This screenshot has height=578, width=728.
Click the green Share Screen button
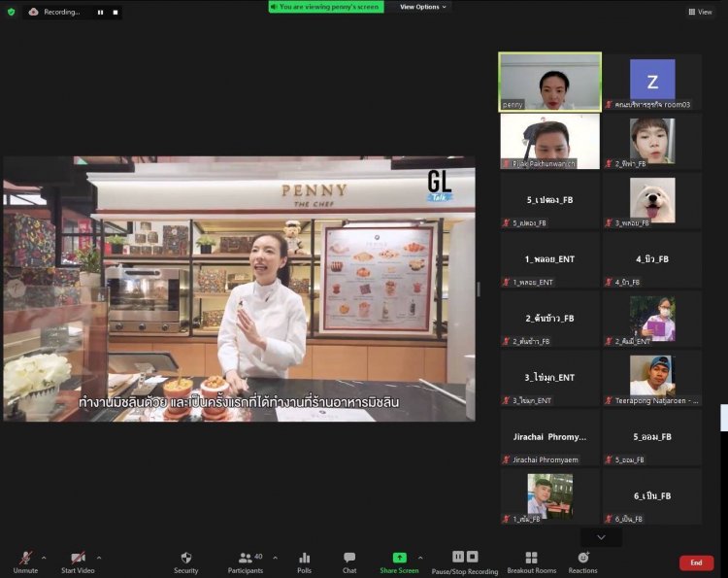399,561
